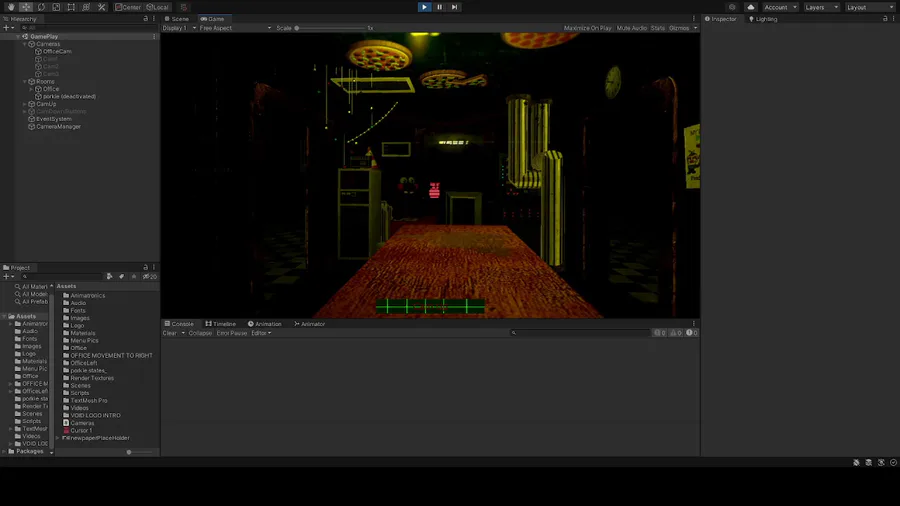Collapse the GamePlay scene
The height and width of the screenshot is (506, 900).
(18, 36)
